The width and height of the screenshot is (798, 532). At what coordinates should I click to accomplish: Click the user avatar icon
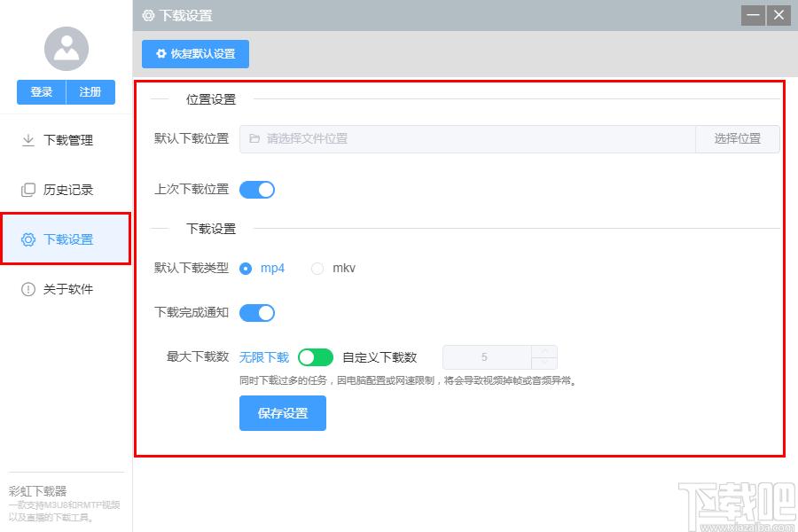66,49
